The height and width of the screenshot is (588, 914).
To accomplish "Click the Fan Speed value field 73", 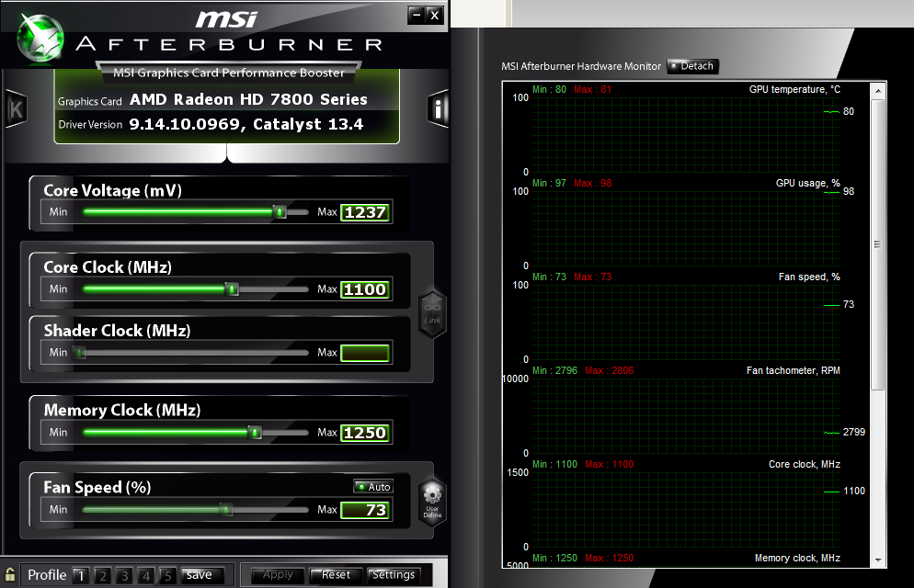I will (365, 510).
